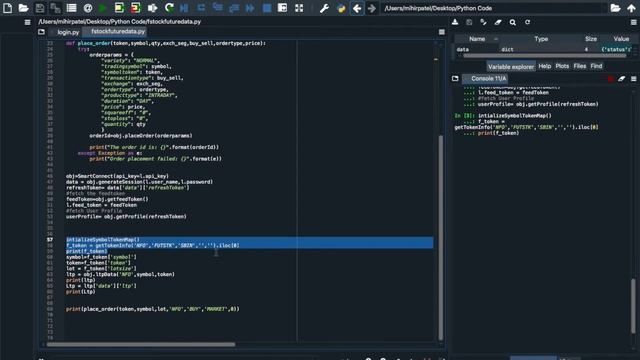Place cursor on print(place_order(...)) line
Image resolution: width=640 pixels, height=360 pixels.
pos(153,309)
